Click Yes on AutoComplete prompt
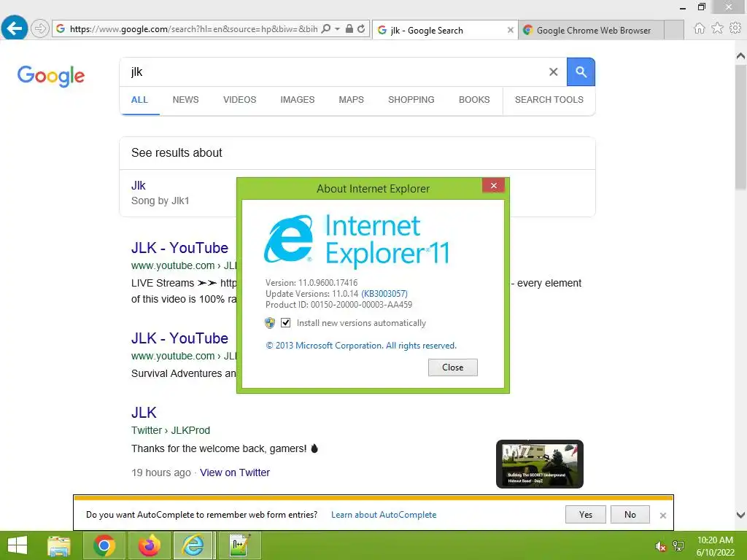This screenshot has height=560, width=747. 586,514
